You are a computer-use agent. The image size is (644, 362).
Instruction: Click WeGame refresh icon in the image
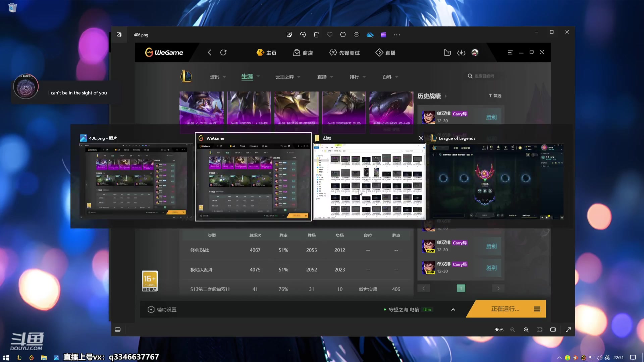tap(223, 53)
